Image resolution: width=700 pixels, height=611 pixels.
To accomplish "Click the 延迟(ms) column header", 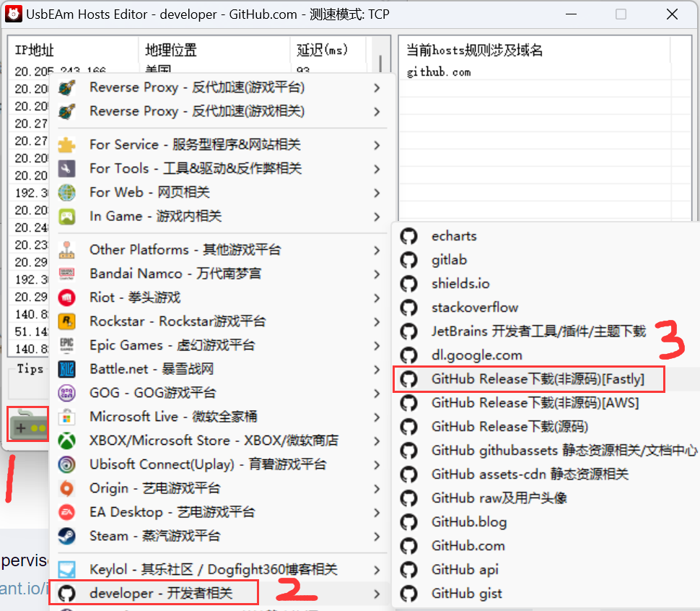I will [x=328, y=50].
